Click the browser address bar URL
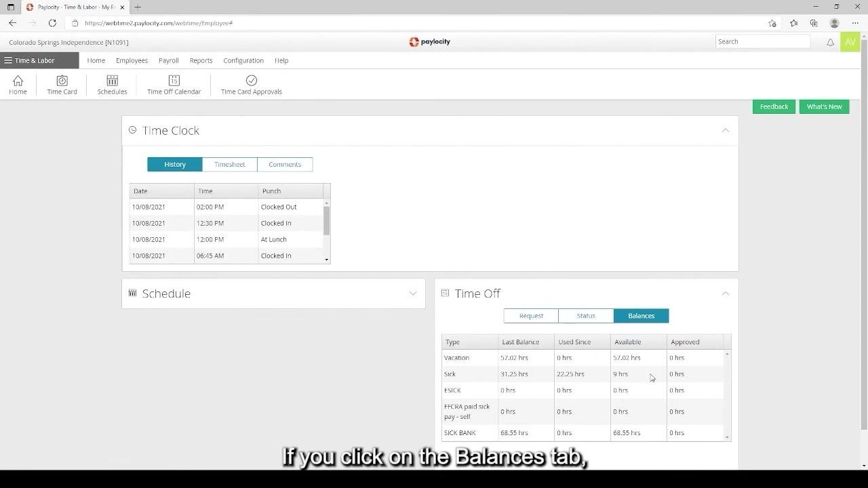868x488 pixels. 159,23
